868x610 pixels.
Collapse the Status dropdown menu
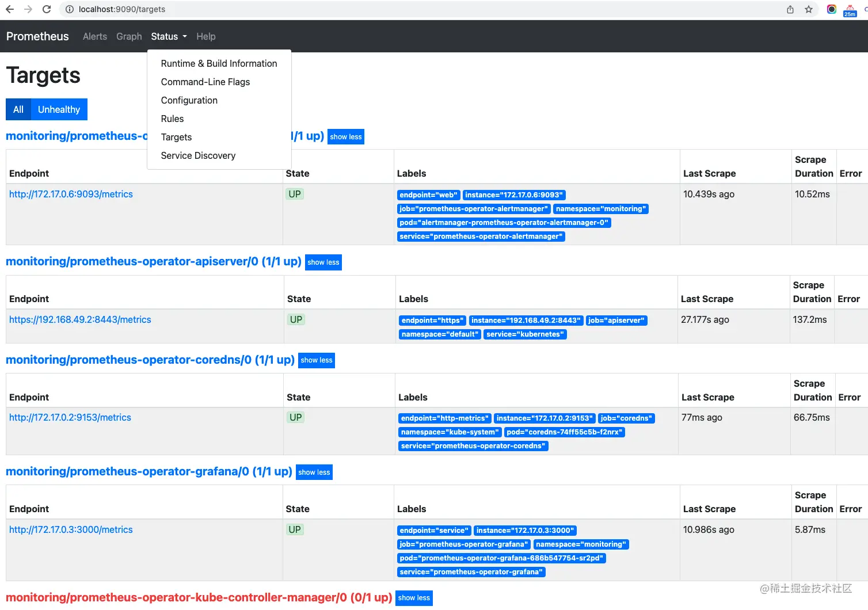click(x=169, y=36)
